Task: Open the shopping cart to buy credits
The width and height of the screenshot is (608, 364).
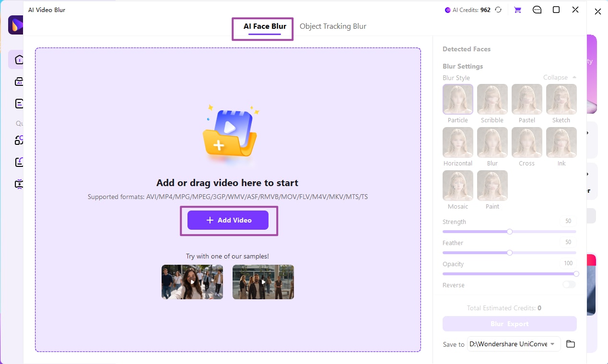Action: [517, 10]
